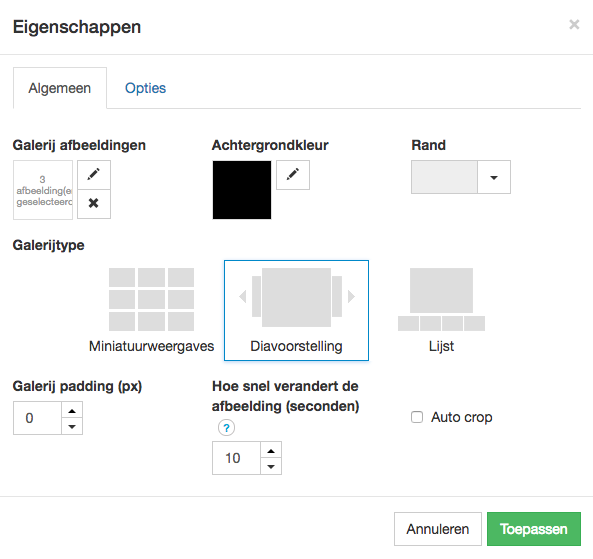The image size is (593, 559).
Task: Decrease Galerij padding value
Action: 72,426
